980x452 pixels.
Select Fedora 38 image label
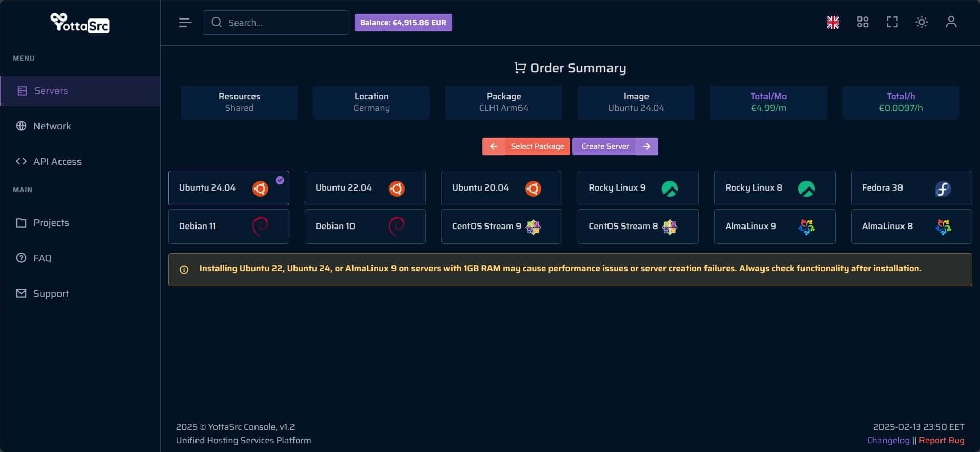tap(883, 187)
